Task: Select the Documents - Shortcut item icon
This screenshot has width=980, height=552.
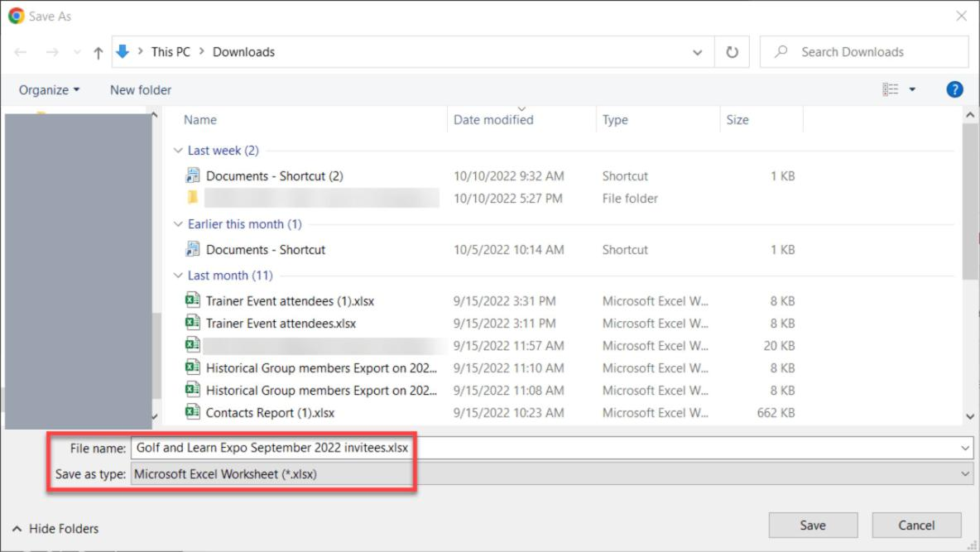Action: tap(193, 249)
